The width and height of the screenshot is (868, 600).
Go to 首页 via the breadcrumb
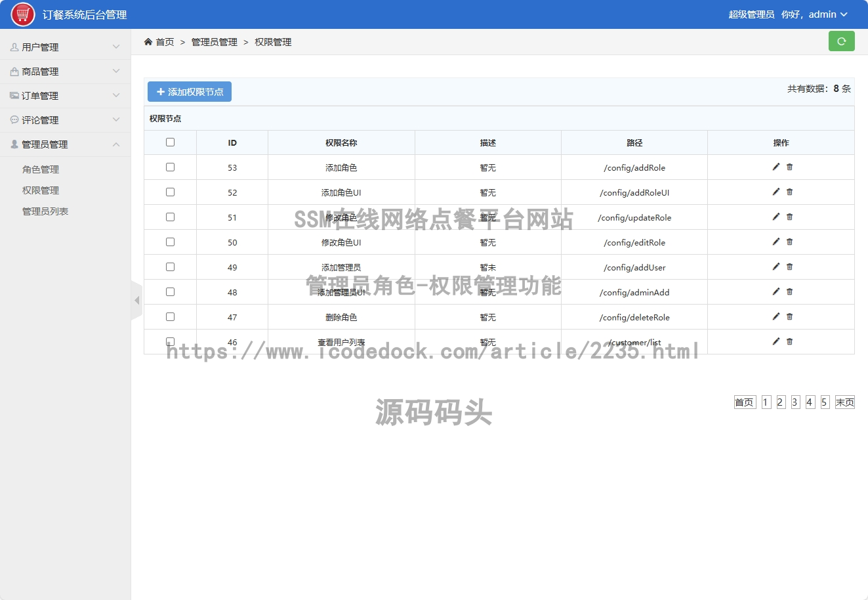pyautogui.click(x=165, y=42)
